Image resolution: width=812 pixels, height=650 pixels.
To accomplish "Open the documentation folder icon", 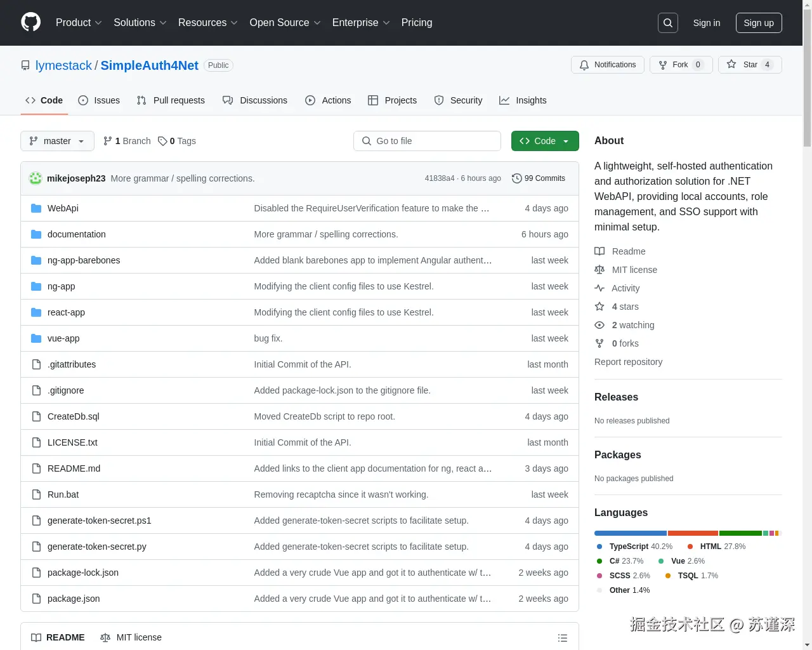I will (x=36, y=234).
